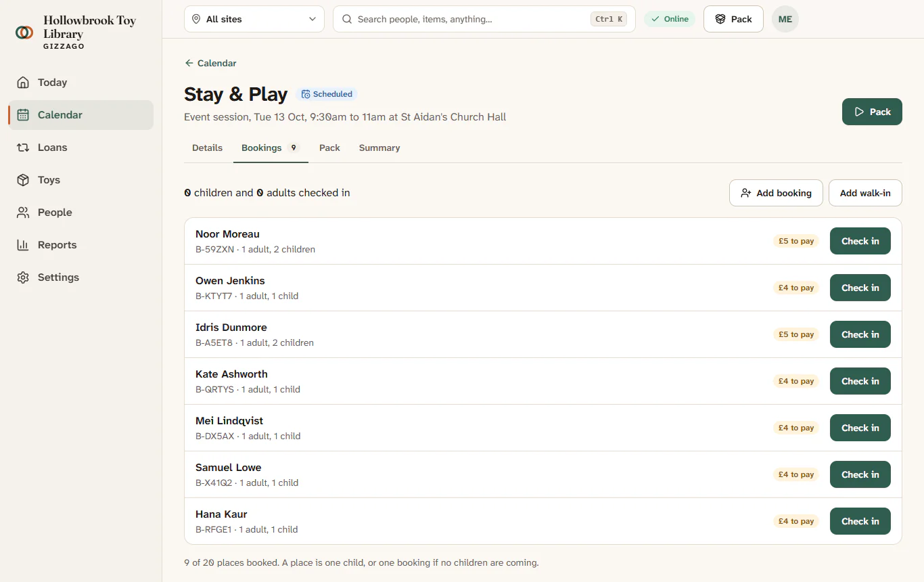The width and height of the screenshot is (924, 582).
Task: Click the name Mei Lindqvist
Action: click(229, 421)
